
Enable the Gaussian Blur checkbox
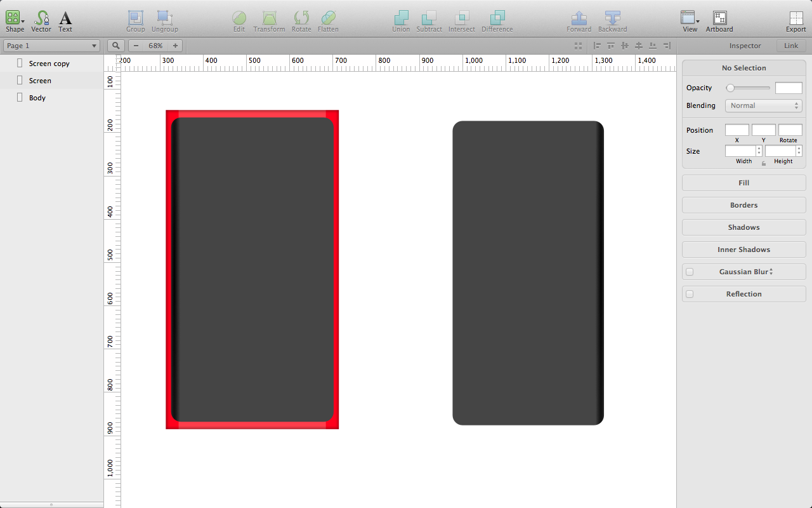pos(690,271)
